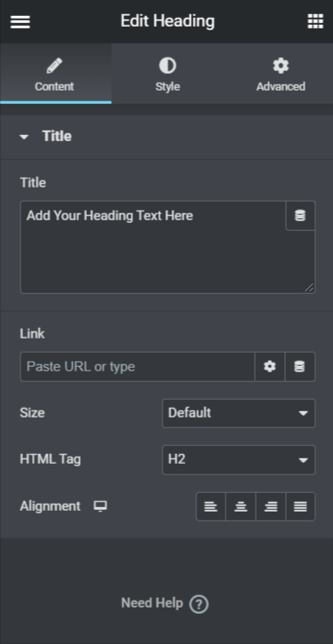Viewport: 333px width, 644px height.
Task: Click the Need Help question mark icon
Action: click(x=199, y=604)
